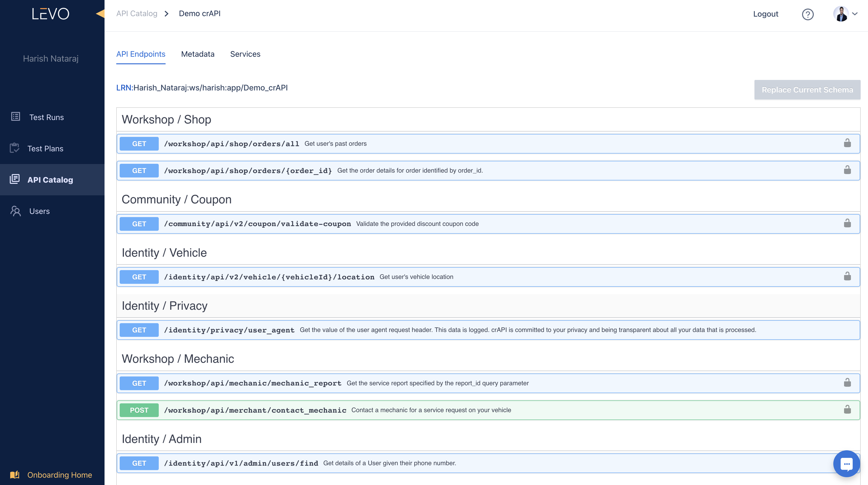Click the Onboarding Home book icon

click(15, 474)
